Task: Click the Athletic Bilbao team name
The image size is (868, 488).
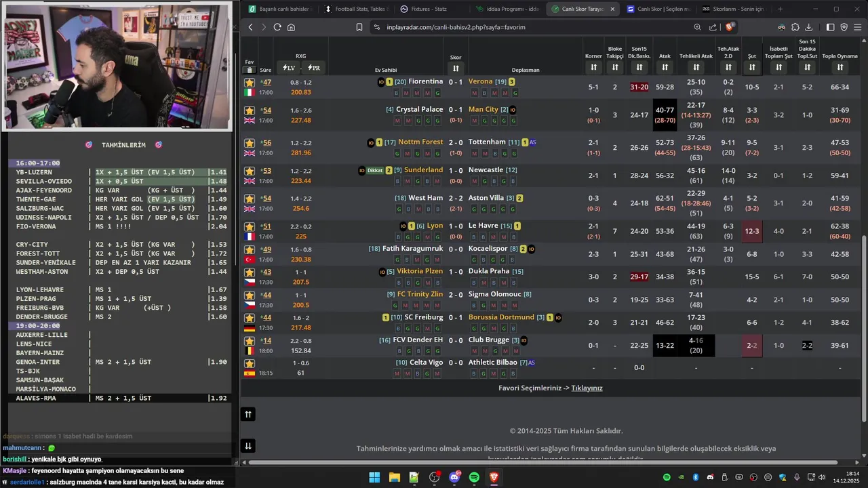Action: click(493, 362)
